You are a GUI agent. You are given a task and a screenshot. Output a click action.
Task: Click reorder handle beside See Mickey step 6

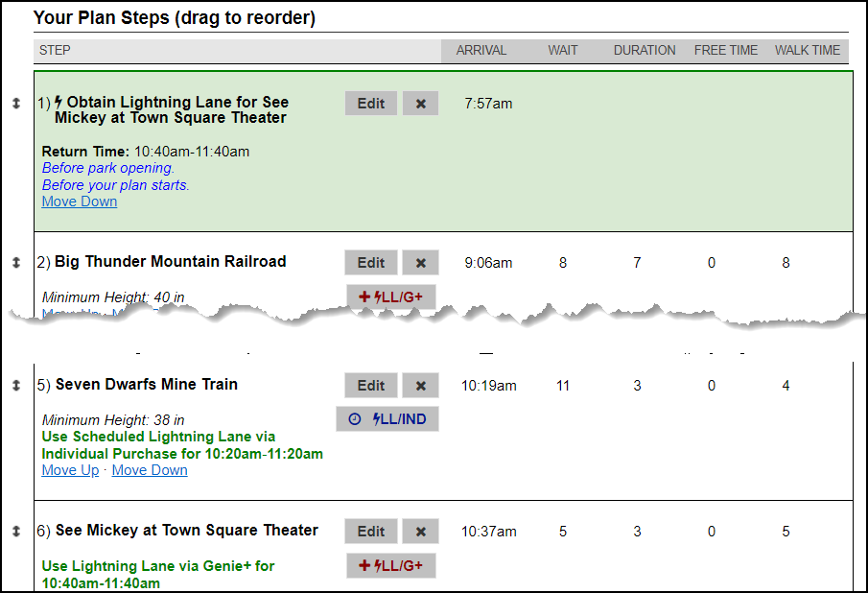16,532
